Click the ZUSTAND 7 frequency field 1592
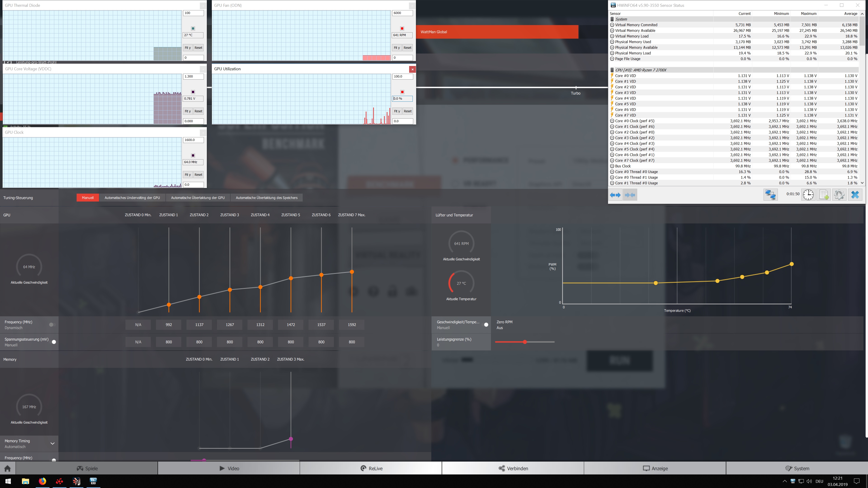Viewport: 868px width, 488px height. tap(352, 325)
